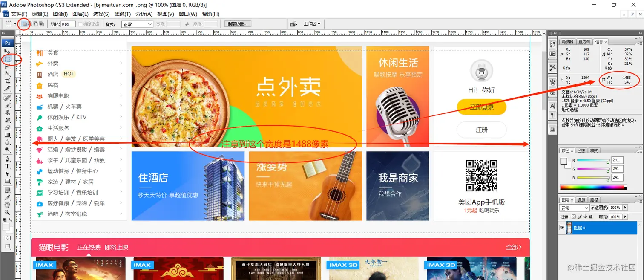Viewport: 644px width, 280px height.
Task: Open the 样式 style dropdown
Action: tap(137, 24)
